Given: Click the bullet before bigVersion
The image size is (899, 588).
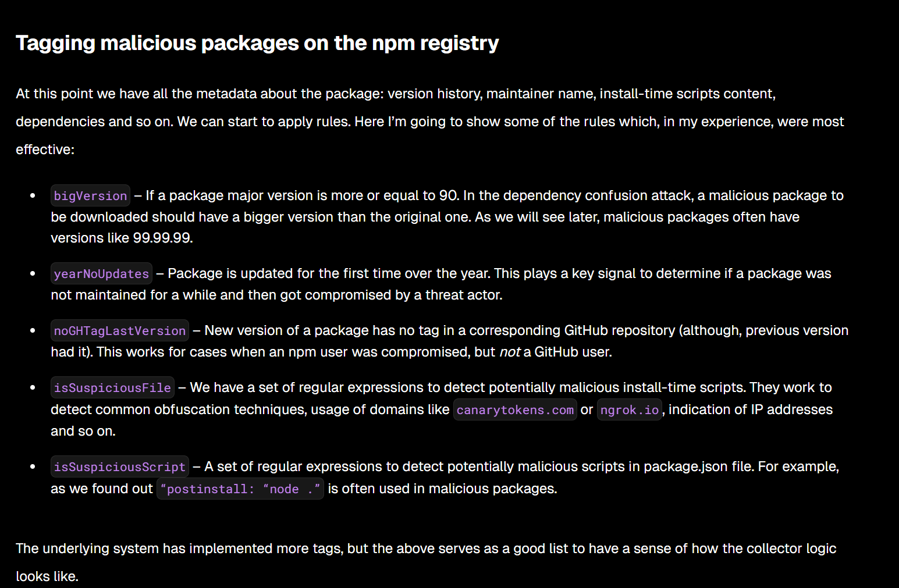Looking at the screenshot, I should pyautogui.click(x=33, y=196).
